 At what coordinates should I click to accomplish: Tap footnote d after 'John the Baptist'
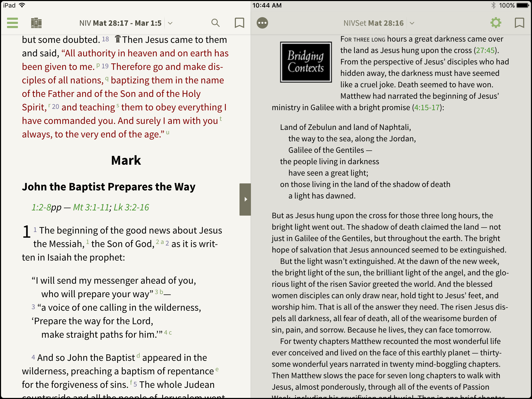[x=138, y=355]
